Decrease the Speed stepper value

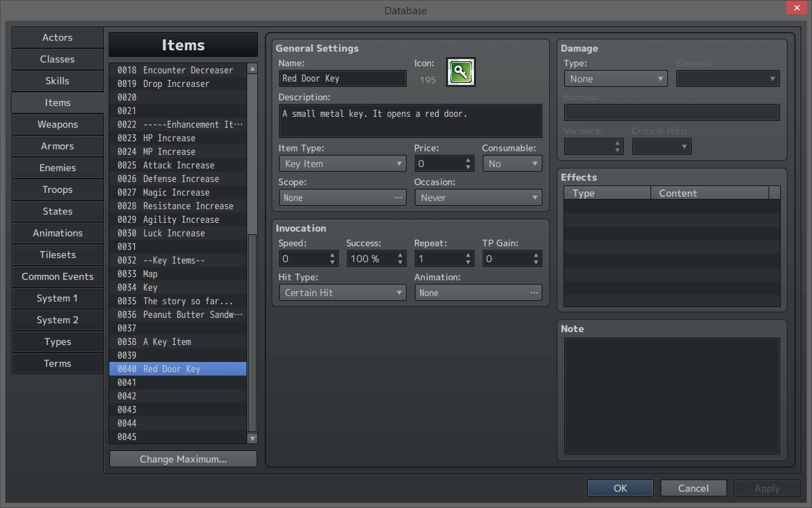click(x=333, y=263)
